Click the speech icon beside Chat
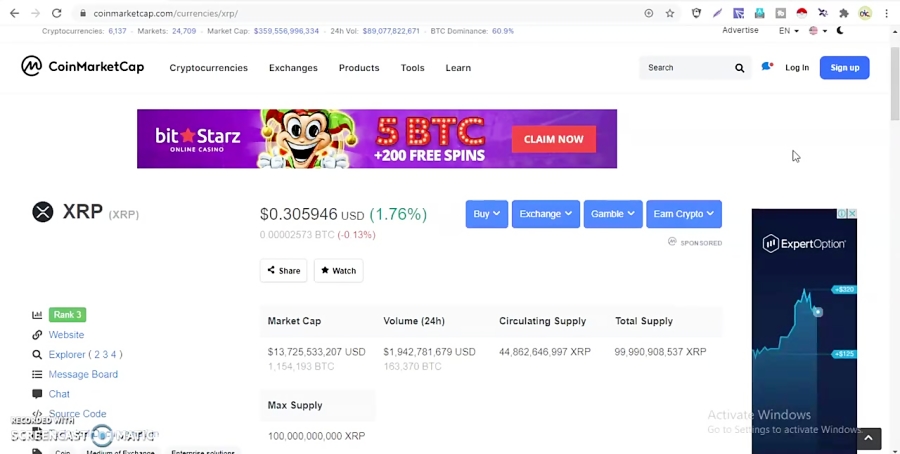900x454 pixels. (x=37, y=394)
